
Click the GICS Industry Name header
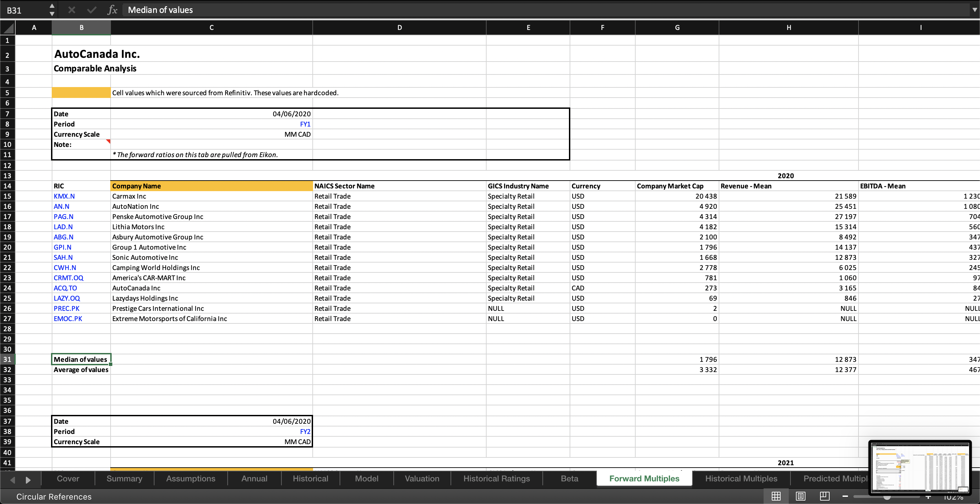(x=528, y=186)
